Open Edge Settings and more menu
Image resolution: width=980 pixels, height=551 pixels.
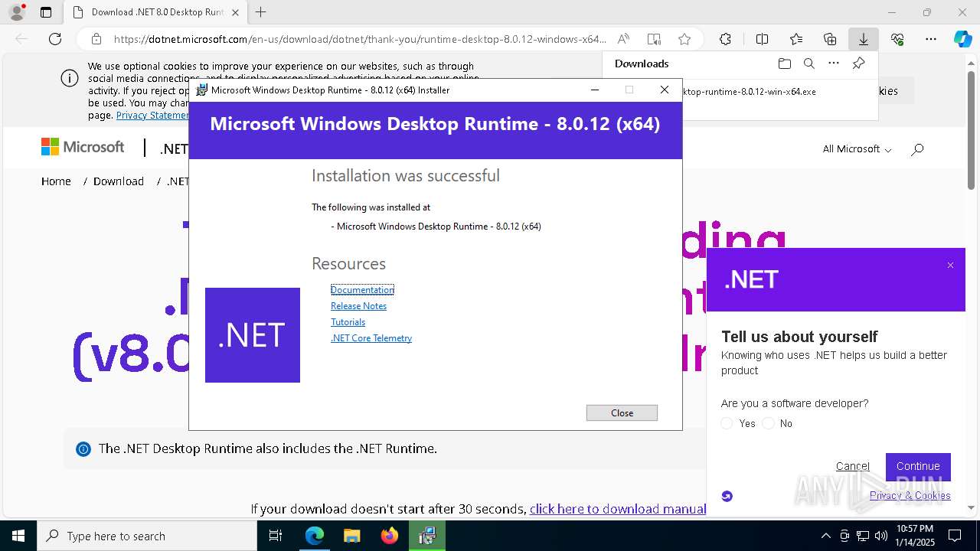tap(931, 39)
